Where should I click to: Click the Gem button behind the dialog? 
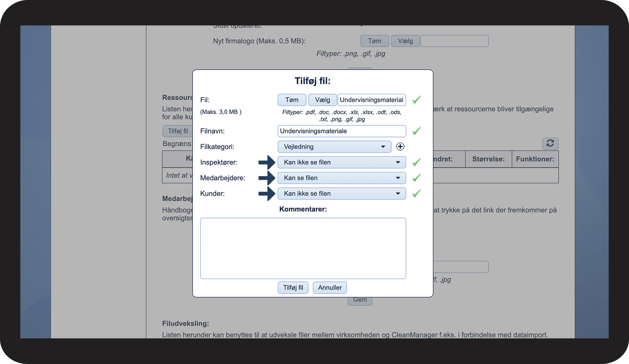(x=360, y=301)
